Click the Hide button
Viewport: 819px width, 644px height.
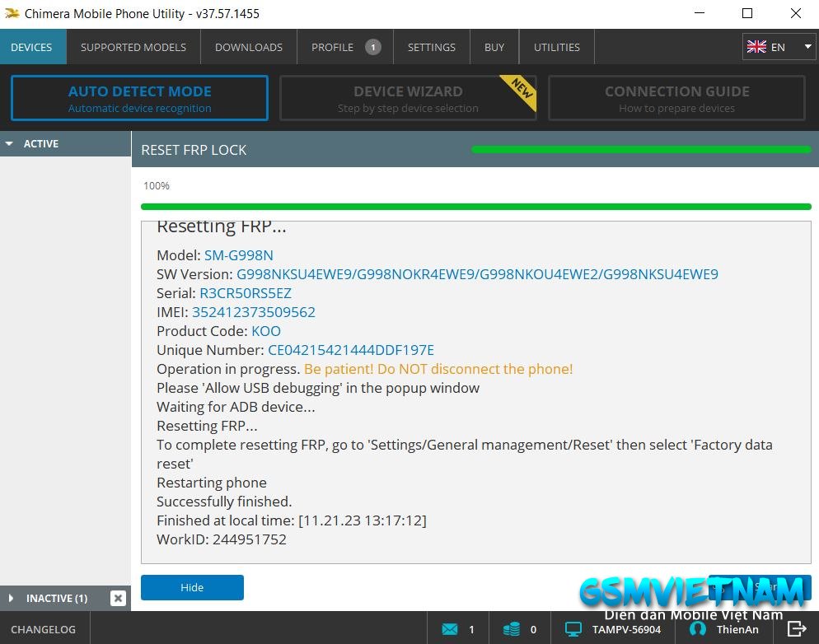click(x=192, y=588)
